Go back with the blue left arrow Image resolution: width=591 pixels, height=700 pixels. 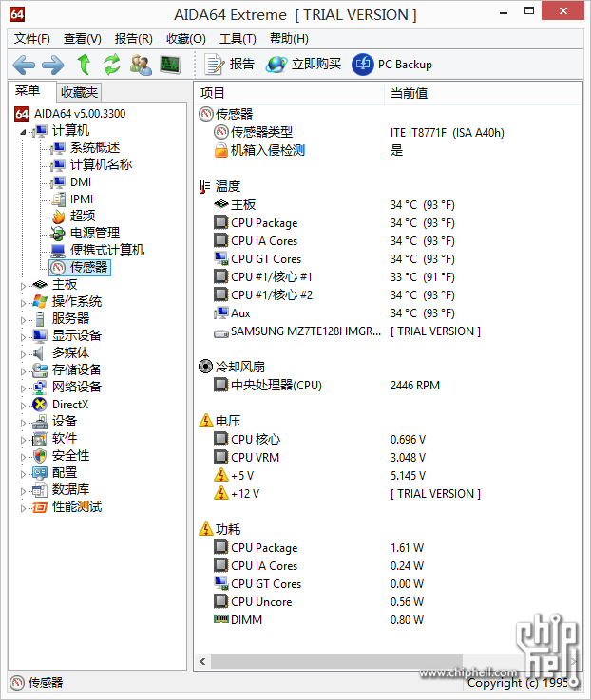pyautogui.click(x=24, y=66)
